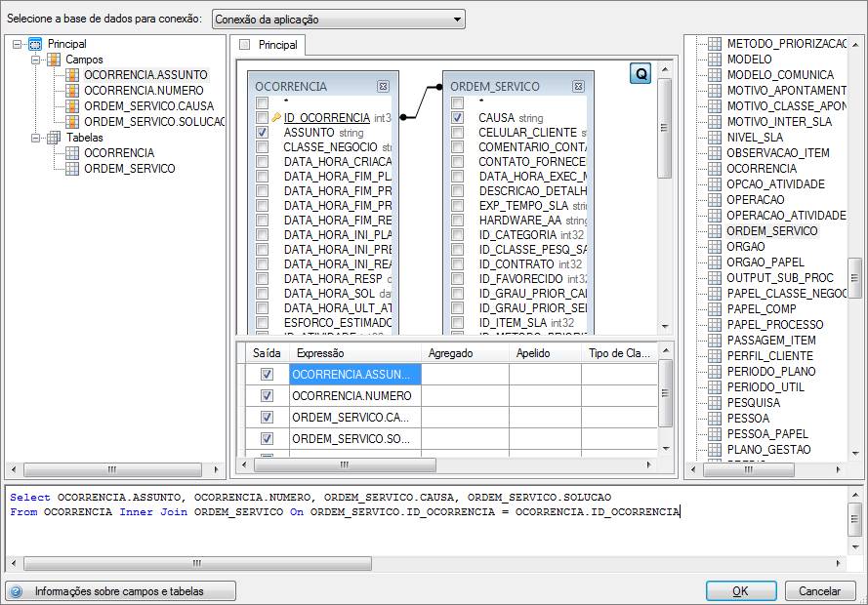Click table icon for METODO_PRIORIZACAO
The height and width of the screenshot is (605, 868).
coord(715,43)
